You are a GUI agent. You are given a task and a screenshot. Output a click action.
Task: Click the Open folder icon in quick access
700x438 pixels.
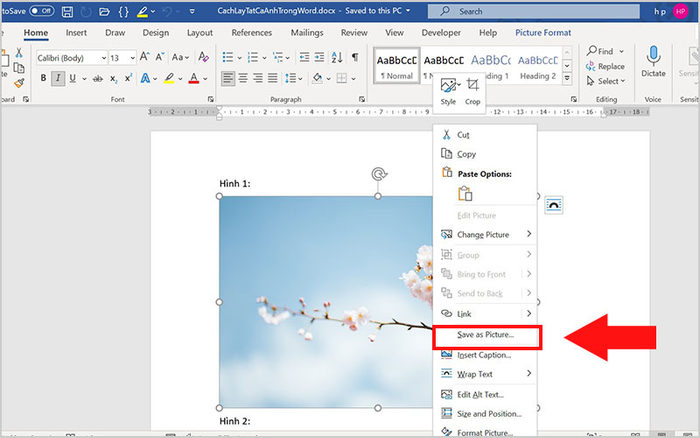[x=104, y=12]
